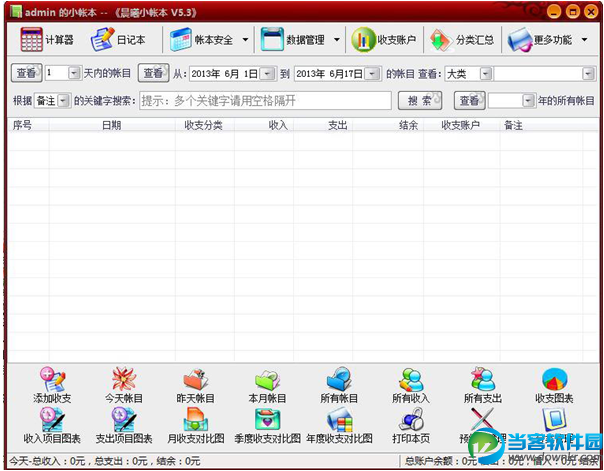604x471 pixels.
Task: Show 本月帐目 this month's entries
Action: (267, 384)
